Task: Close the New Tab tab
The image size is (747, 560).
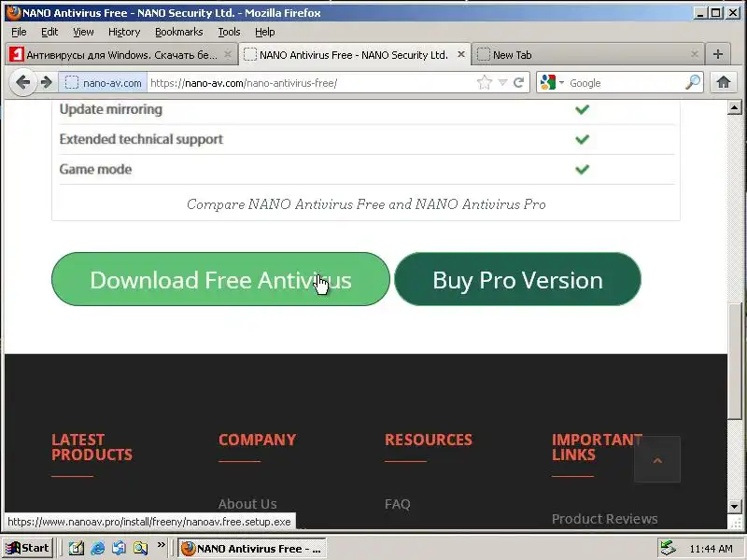Action: point(694,54)
